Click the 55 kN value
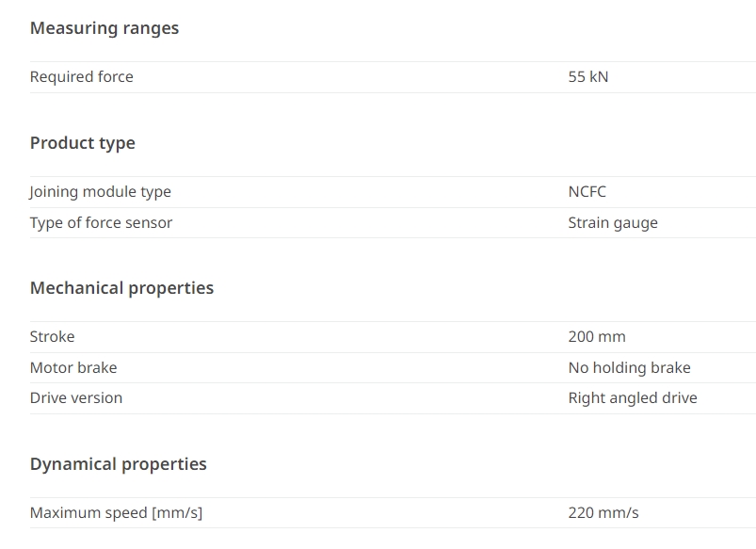 point(588,76)
